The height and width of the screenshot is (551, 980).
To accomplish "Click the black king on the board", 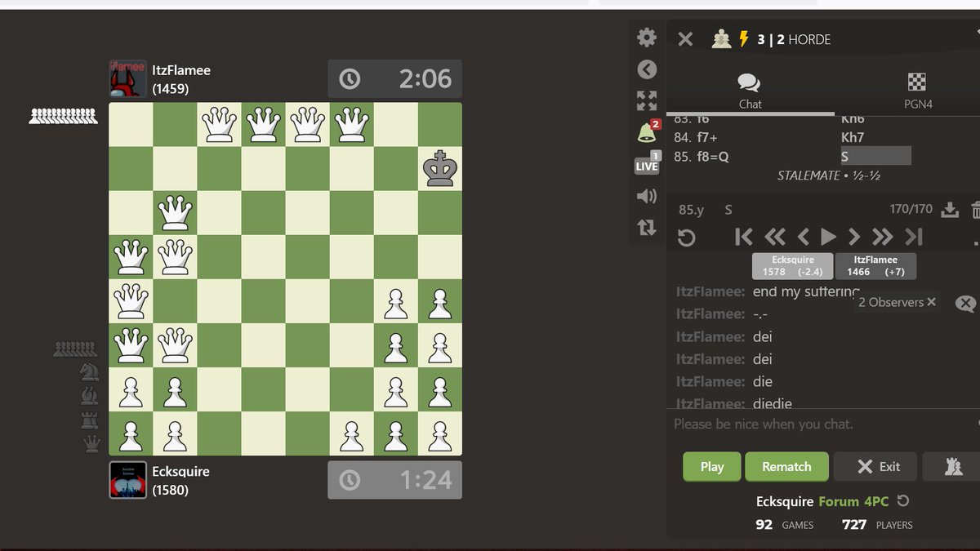I will click(x=439, y=169).
